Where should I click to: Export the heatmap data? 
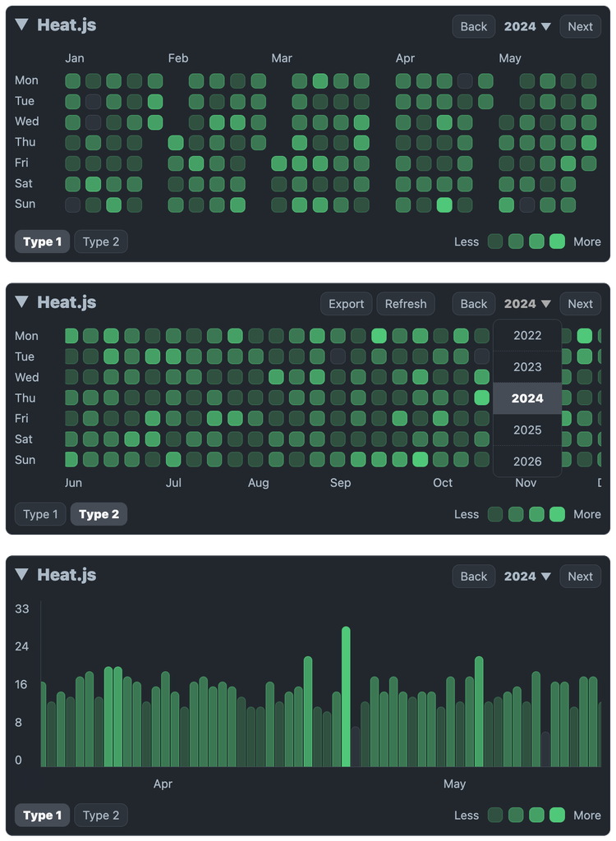pos(346,304)
